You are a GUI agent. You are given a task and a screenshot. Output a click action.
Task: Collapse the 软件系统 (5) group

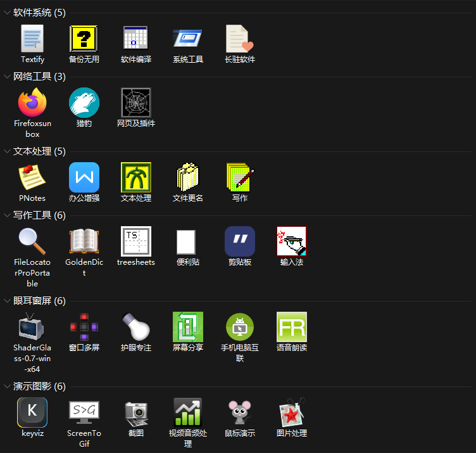7,13
